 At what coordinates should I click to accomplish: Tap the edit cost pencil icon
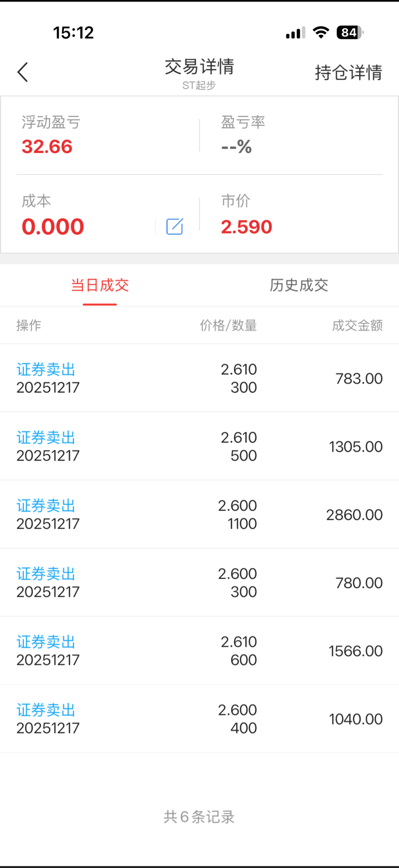175,227
